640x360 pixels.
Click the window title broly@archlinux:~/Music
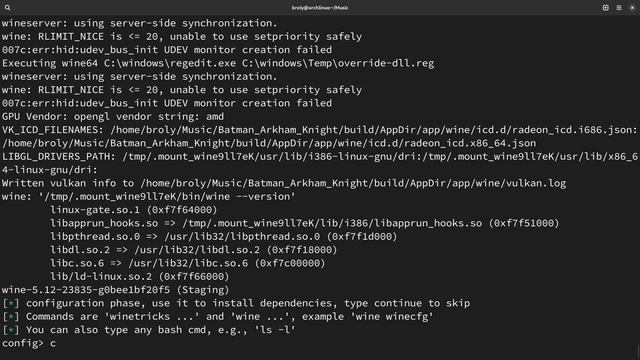(320, 7)
